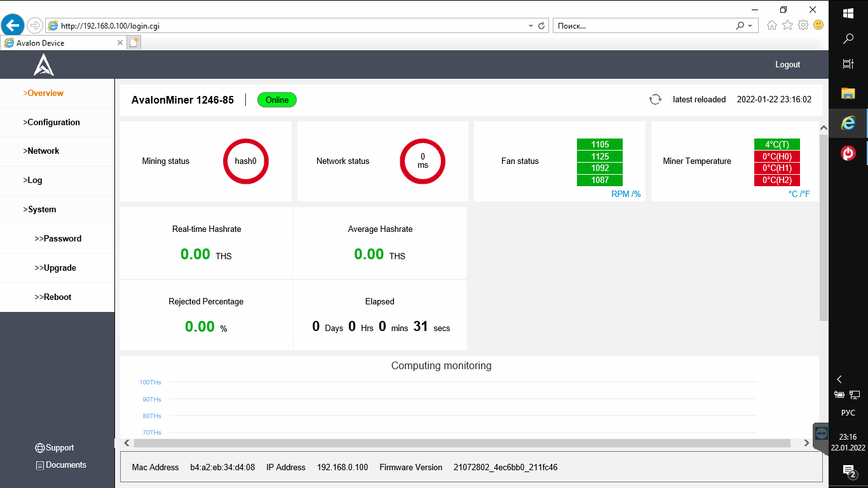Click the Documents page icon
The width and height of the screenshot is (868, 488).
[40, 465]
